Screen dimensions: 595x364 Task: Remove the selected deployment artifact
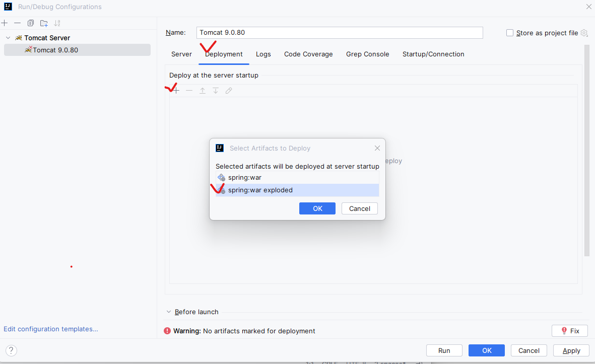pos(189,91)
